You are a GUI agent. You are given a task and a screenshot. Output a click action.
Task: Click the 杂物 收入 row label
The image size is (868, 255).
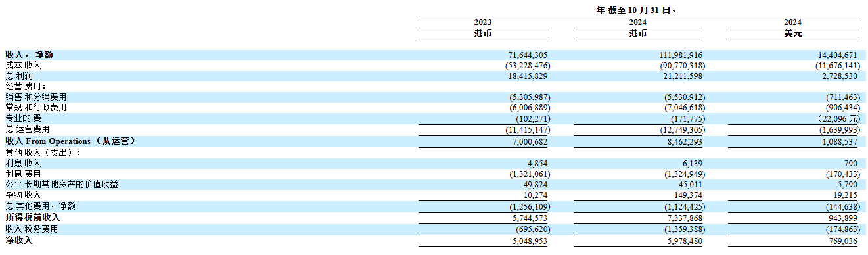click(x=24, y=195)
